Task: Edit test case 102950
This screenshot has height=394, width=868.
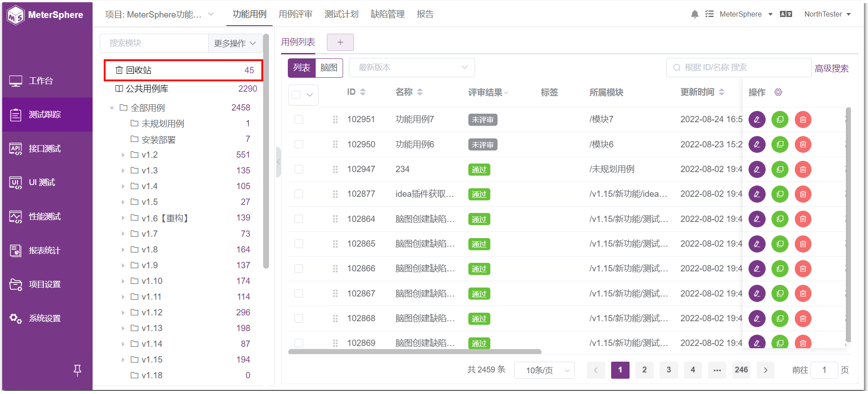Action: point(757,144)
